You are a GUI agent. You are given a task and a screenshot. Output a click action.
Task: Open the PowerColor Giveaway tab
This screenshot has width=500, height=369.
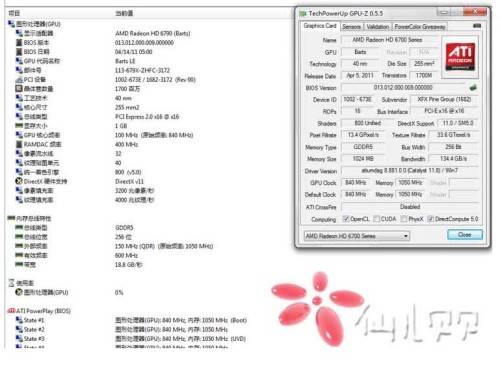420,27
